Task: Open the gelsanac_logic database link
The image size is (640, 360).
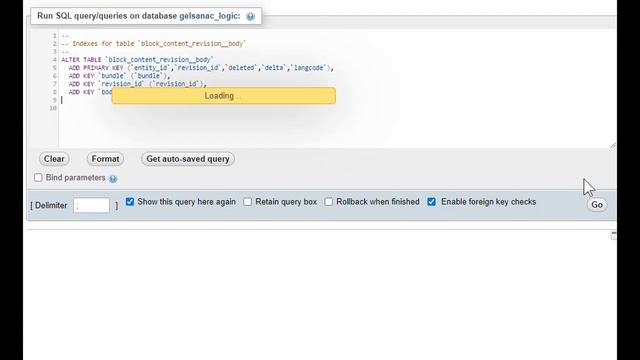Action: point(210,16)
